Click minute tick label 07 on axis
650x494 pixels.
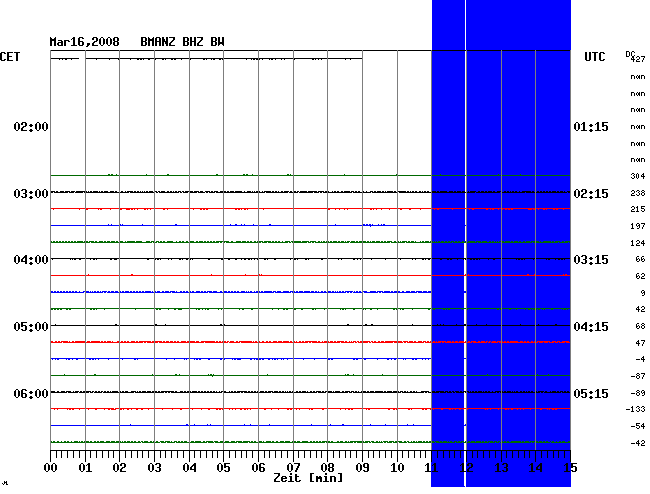tap(293, 468)
